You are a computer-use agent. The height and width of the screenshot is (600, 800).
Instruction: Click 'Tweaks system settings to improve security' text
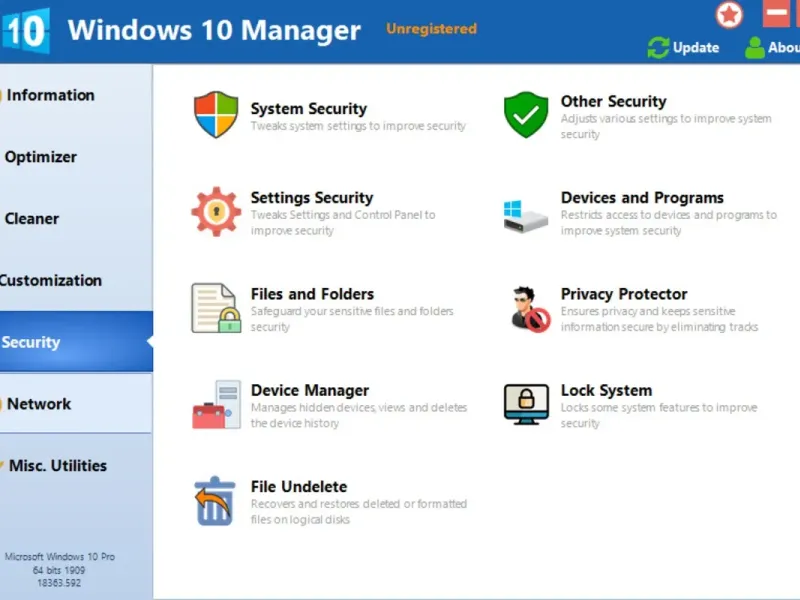coord(358,126)
